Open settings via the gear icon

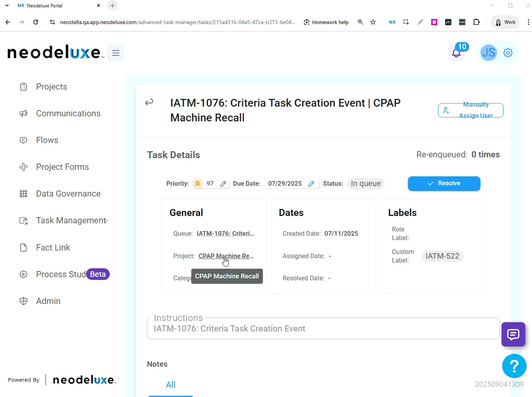click(x=508, y=53)
